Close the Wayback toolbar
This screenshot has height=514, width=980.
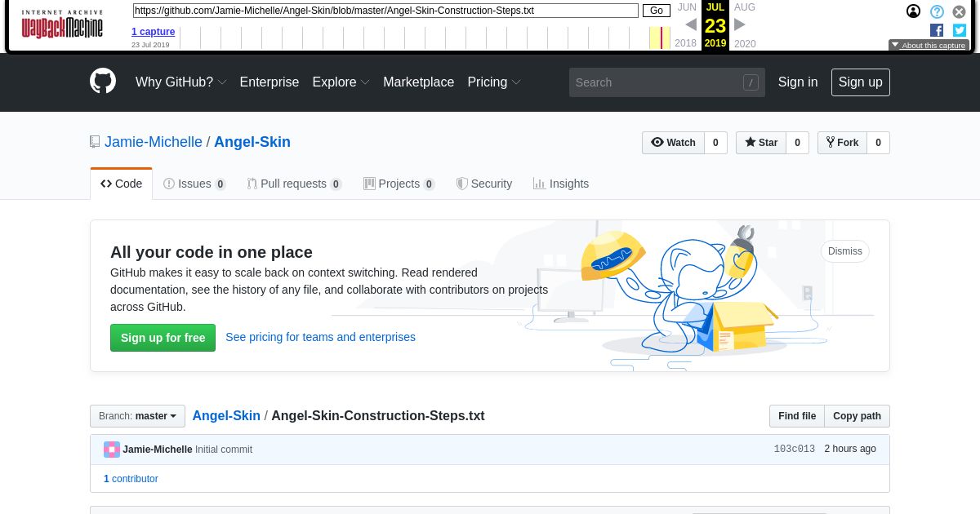(x=960, y=11)
